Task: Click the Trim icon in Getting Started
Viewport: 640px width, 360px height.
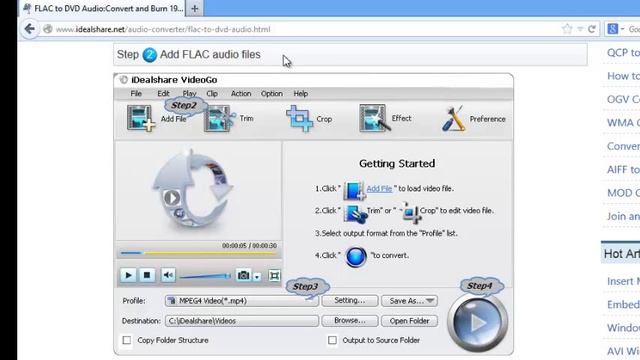Action: click(x=355, y=213)
